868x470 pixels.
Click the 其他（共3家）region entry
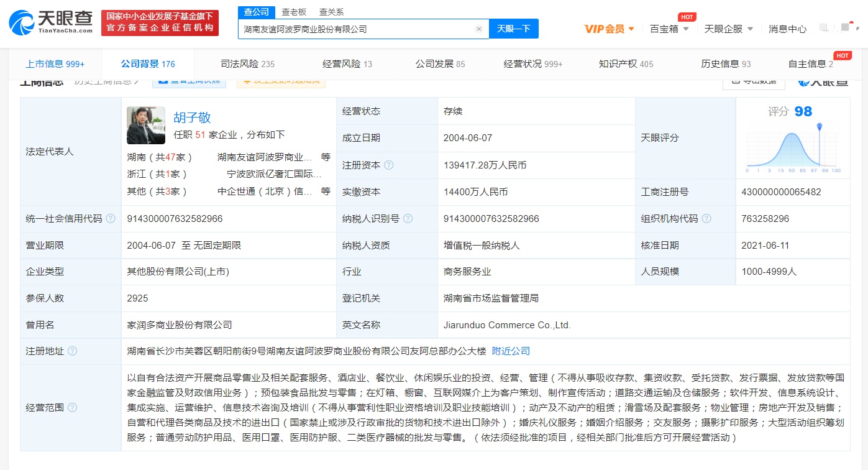click(157, 191)
